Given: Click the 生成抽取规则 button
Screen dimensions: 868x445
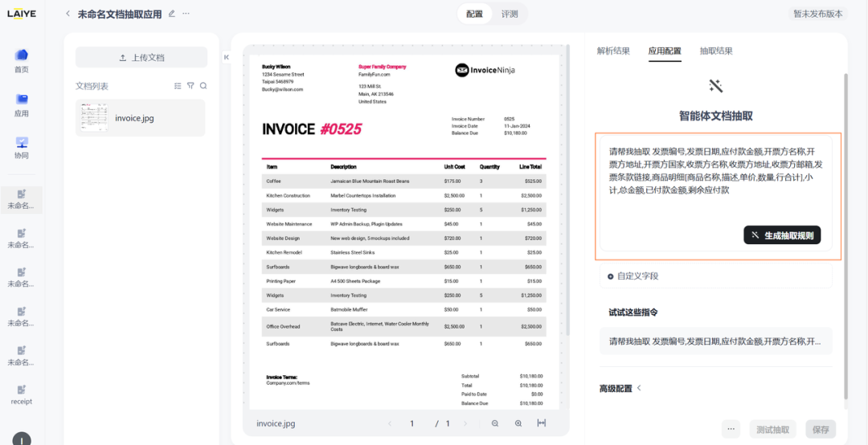Looking at the screenshot, I should coord(782,235).
